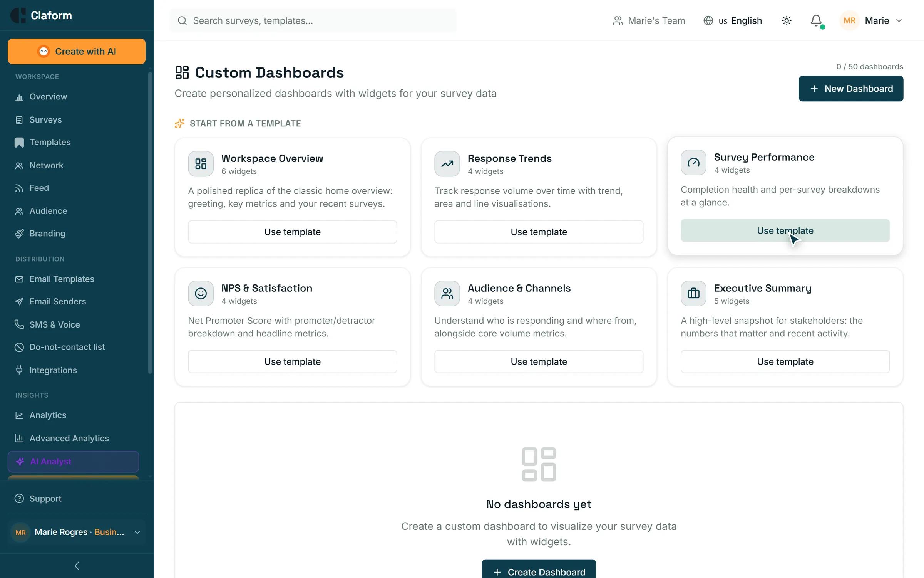
Task: Click the search magnifier icon
Action: [x=182, y=20]
